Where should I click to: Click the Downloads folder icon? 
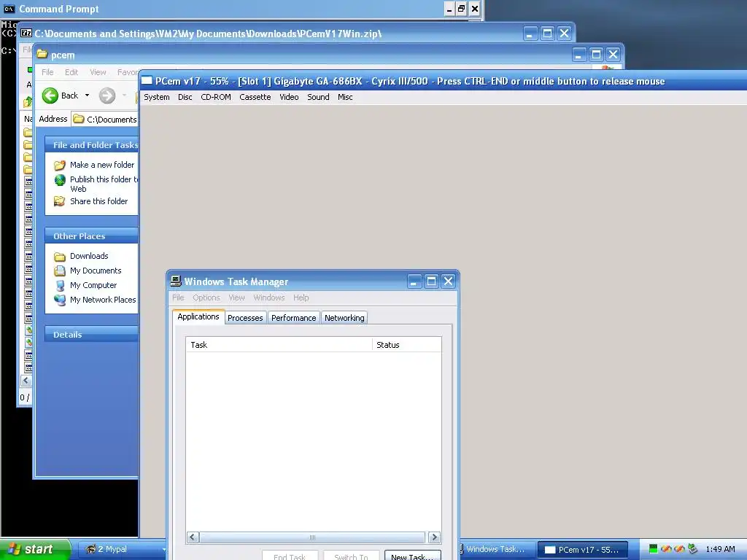pos(60,257)
